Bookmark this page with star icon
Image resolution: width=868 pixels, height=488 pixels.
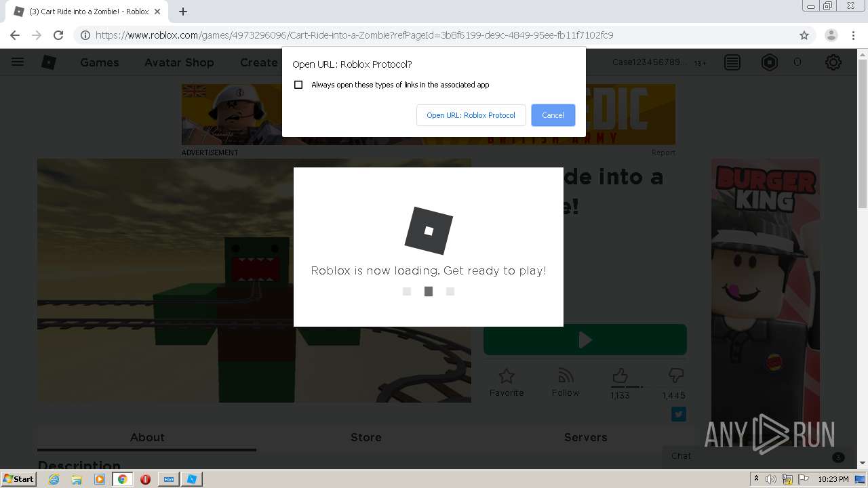pos(804,35)
